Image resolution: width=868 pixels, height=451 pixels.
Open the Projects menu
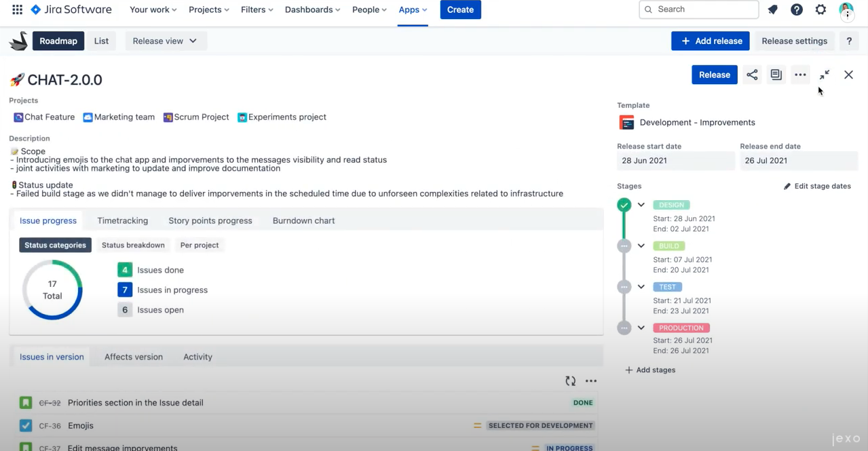pos(208,9)
